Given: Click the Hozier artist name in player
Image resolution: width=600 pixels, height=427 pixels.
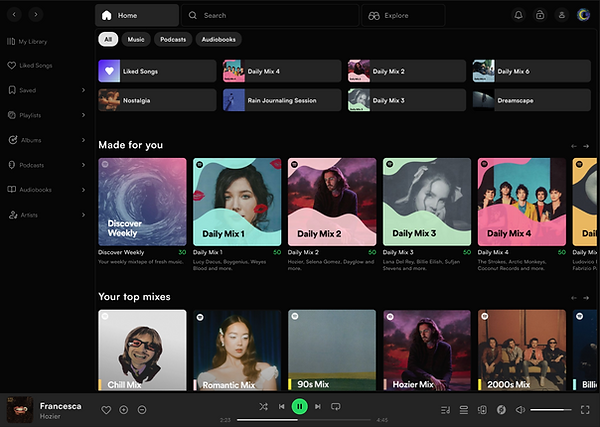Looking at the screenshot, I should 50,416.
